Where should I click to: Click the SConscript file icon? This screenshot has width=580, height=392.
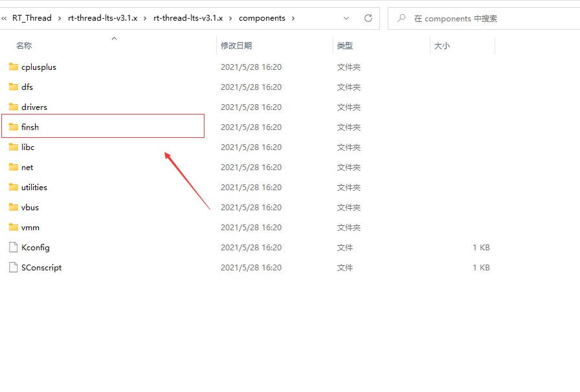coord(14,267)
